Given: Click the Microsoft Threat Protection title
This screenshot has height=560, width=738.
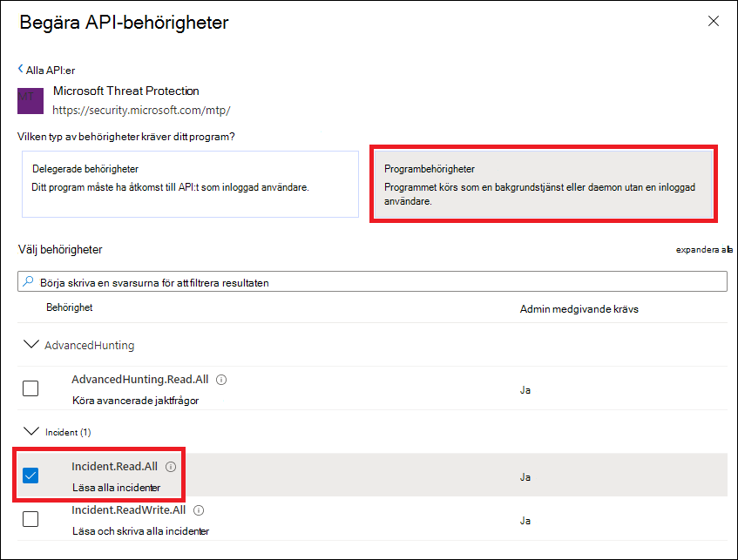Looking at the screenshot, I should [x=126, y=91].
